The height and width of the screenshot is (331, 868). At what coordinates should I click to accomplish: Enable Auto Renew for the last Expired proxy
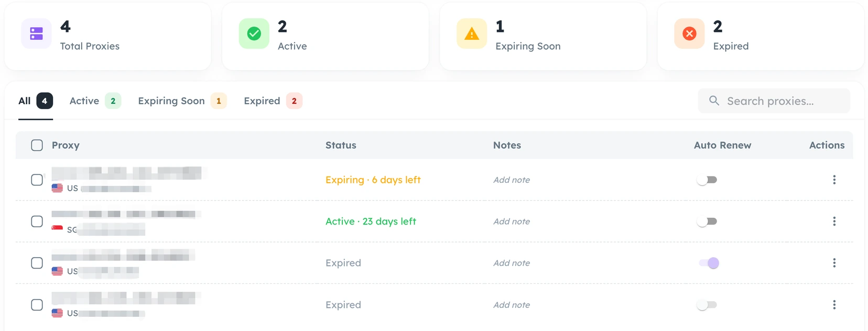tap(707, 305)
